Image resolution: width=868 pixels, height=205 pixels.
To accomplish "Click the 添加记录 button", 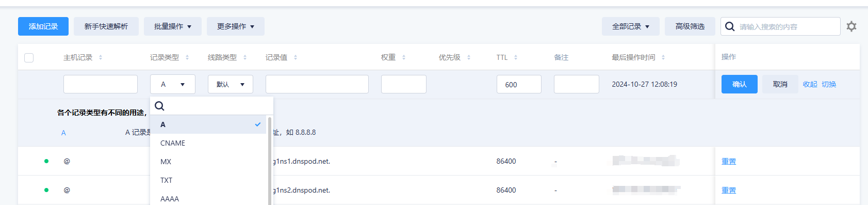I will pos(43,26).
